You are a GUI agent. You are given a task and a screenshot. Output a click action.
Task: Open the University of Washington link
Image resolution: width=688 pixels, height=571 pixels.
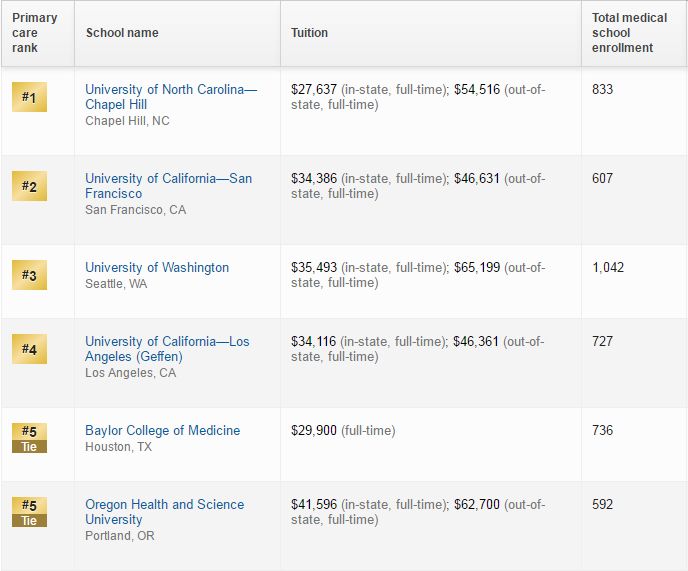157,267
